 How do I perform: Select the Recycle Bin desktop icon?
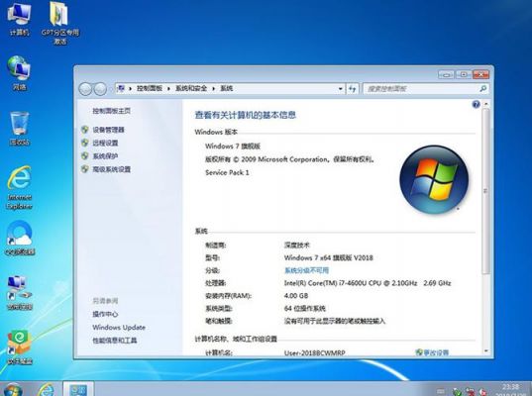coord(20,129)
